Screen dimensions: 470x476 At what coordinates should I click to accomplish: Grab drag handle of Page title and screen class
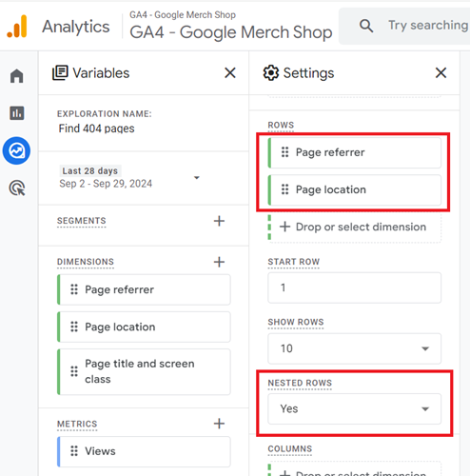(74, 371)
